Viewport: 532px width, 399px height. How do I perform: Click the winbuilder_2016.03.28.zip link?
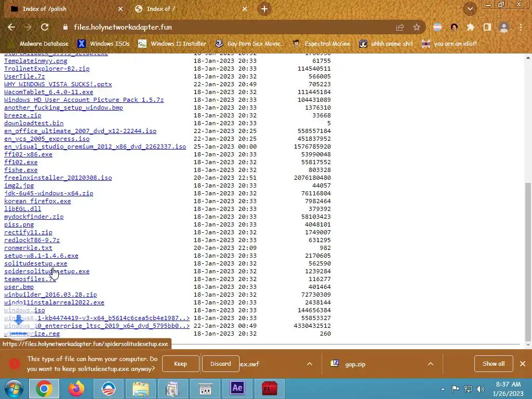(50, 295)
